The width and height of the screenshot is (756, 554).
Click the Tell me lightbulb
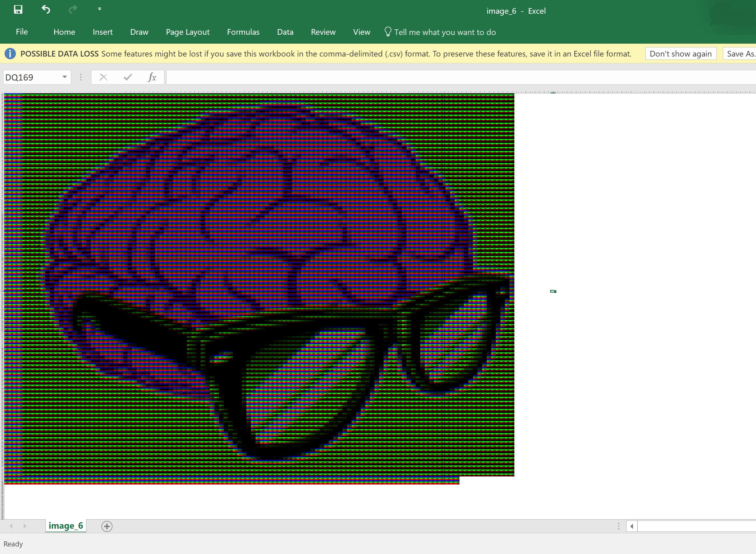388,32
